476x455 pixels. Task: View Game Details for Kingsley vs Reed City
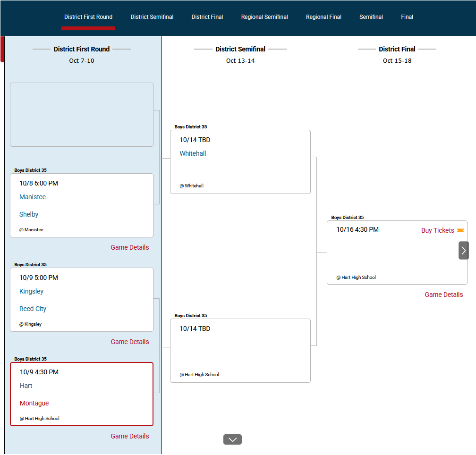coord(130,342)
